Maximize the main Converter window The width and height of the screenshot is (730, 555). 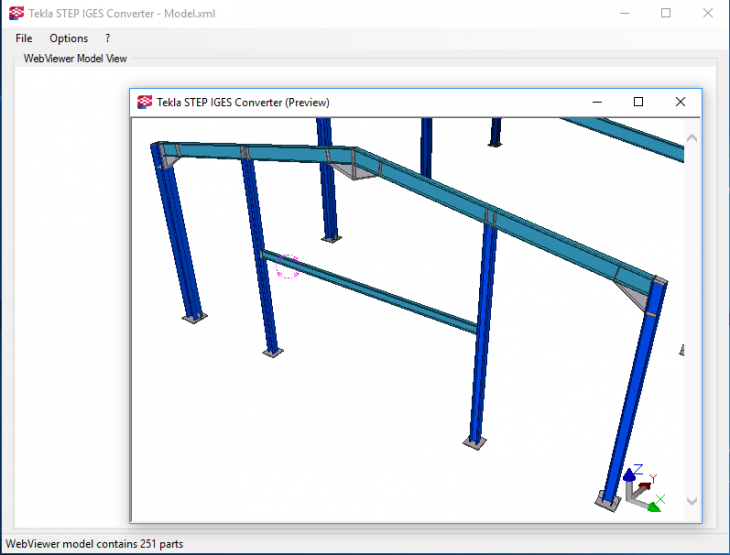coord(666,14)
